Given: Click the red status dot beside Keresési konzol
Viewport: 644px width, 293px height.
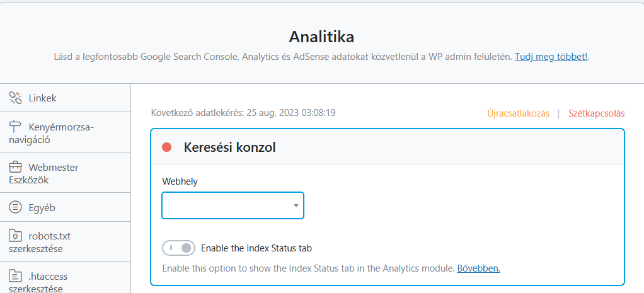Looking at the screenshot, I should tap(167, 147).
